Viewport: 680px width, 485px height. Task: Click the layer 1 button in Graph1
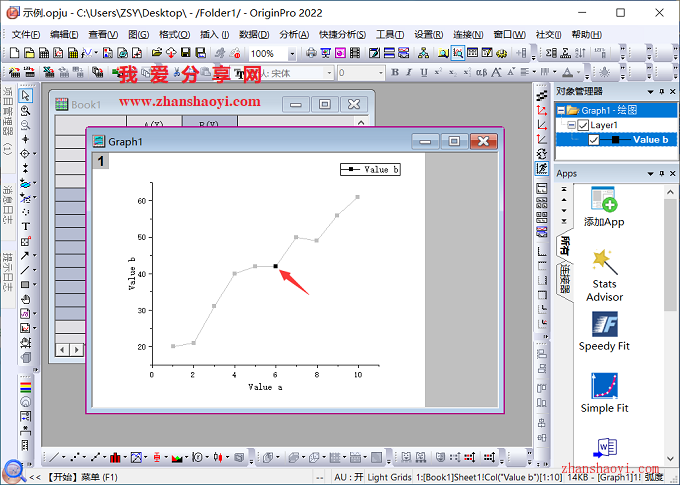tap(101, 161)
